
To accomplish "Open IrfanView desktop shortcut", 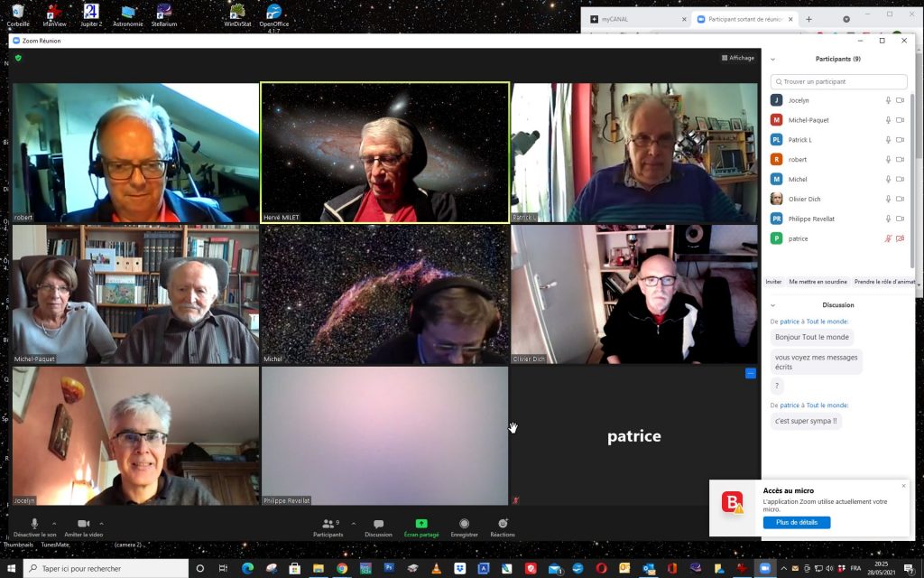I will click(x=54, y=15).
